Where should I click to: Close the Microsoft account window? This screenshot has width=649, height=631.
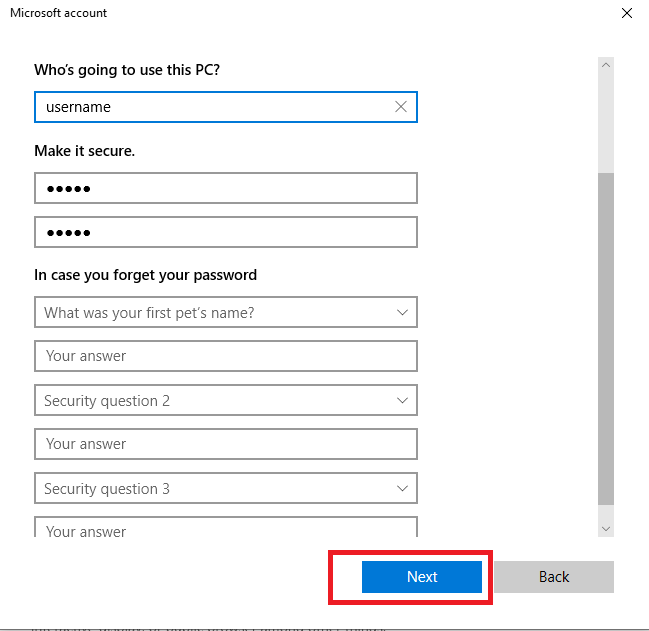tap(627, 14)
